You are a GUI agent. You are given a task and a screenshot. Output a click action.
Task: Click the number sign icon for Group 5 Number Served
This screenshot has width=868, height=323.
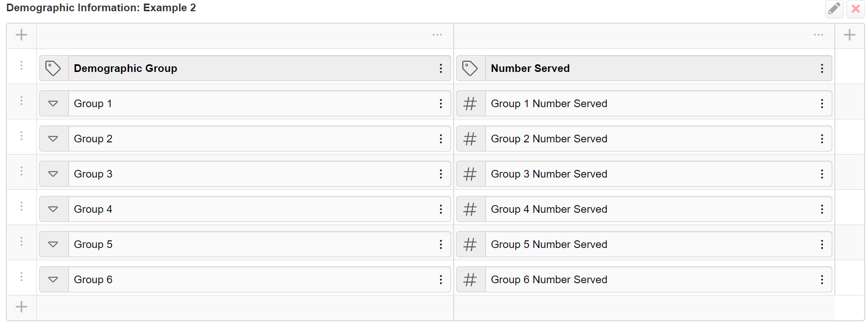click(x=470, y=244)
